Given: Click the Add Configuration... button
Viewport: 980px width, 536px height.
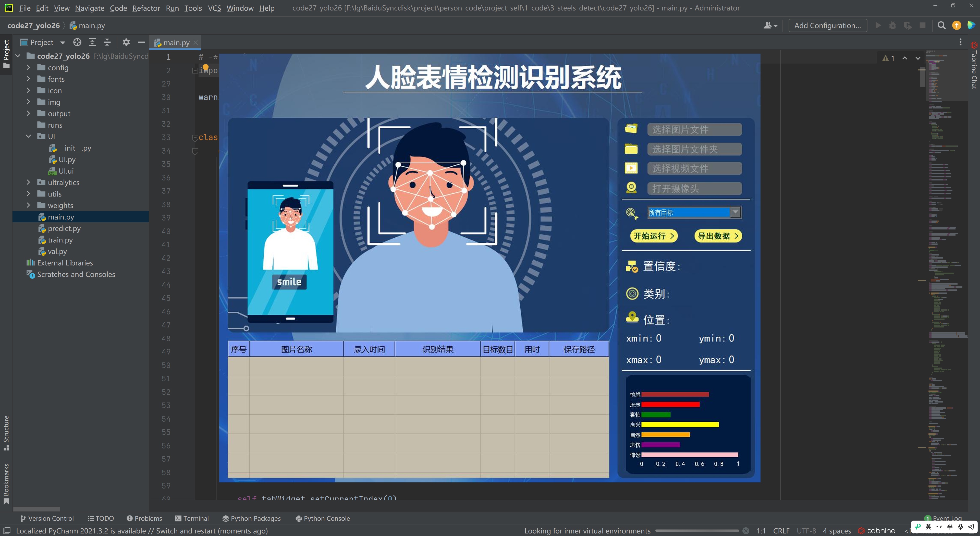Looking at the screenshot, I should point(827,26).
